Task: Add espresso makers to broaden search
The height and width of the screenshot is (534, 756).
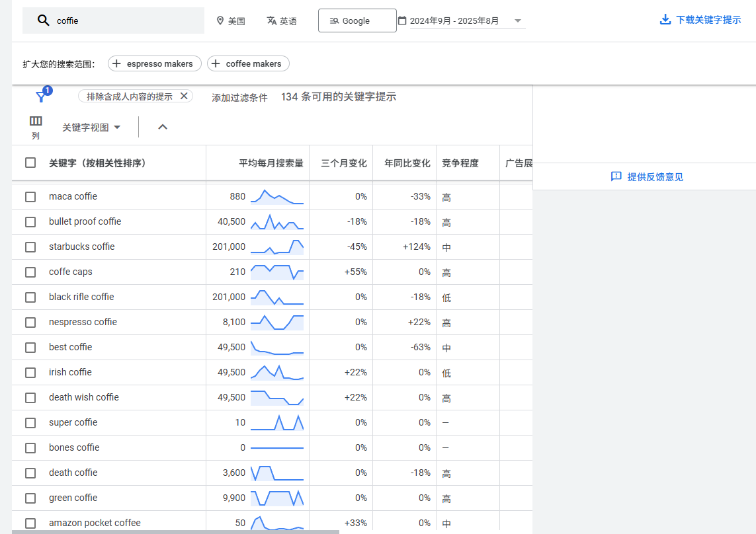Action: [x=154, y=64]
